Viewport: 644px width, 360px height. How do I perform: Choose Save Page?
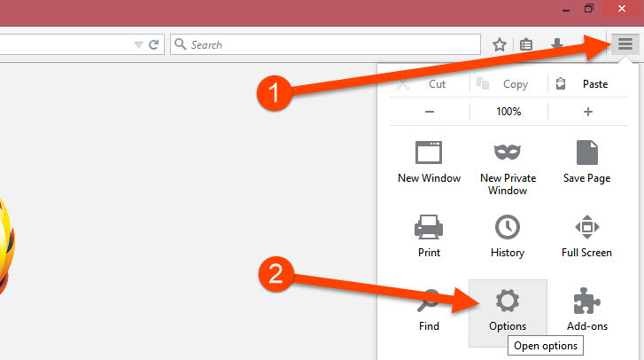587,162
